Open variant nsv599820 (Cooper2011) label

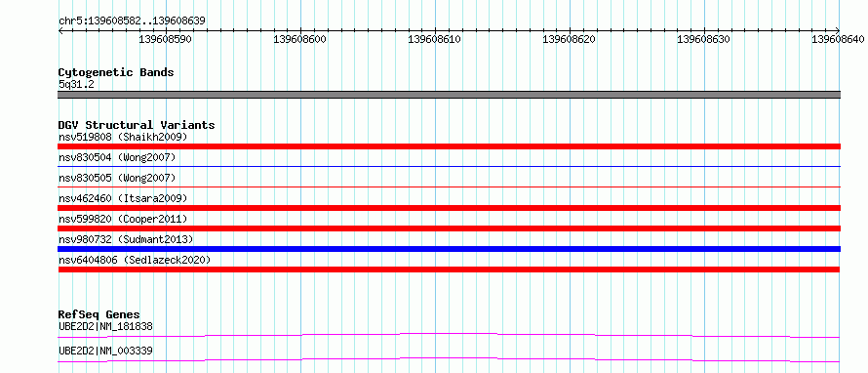pyautogui.click(x=123, y=219)
